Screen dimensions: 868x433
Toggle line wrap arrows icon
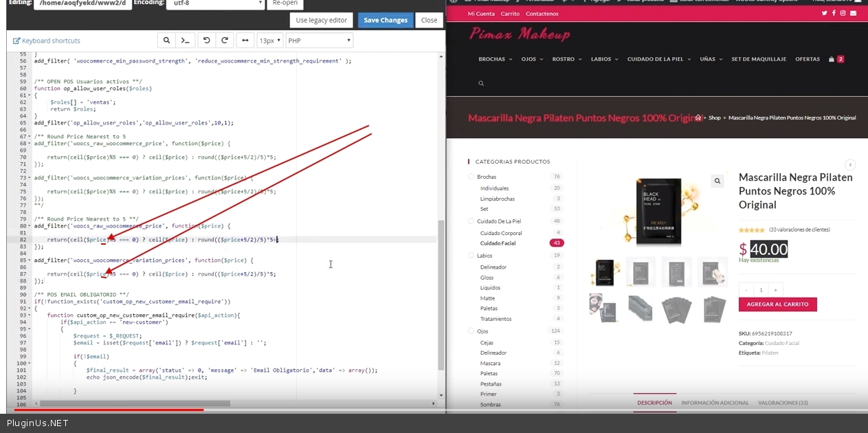point(245,41)
